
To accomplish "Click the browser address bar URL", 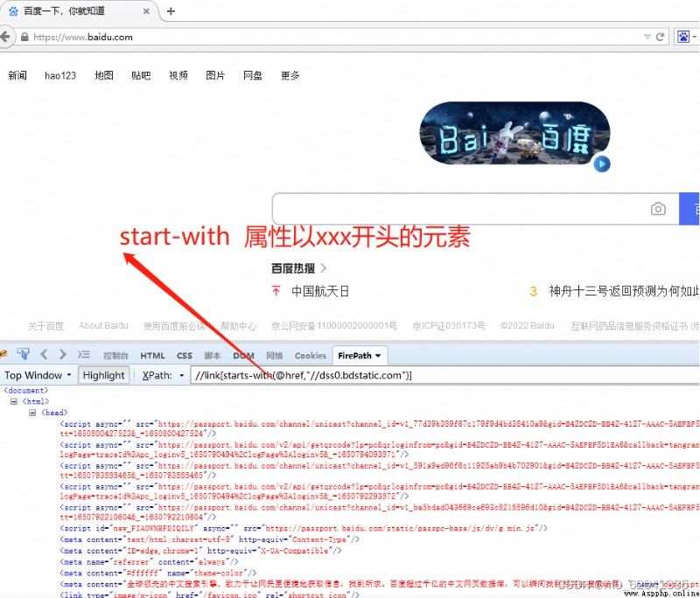I will 83,37.
